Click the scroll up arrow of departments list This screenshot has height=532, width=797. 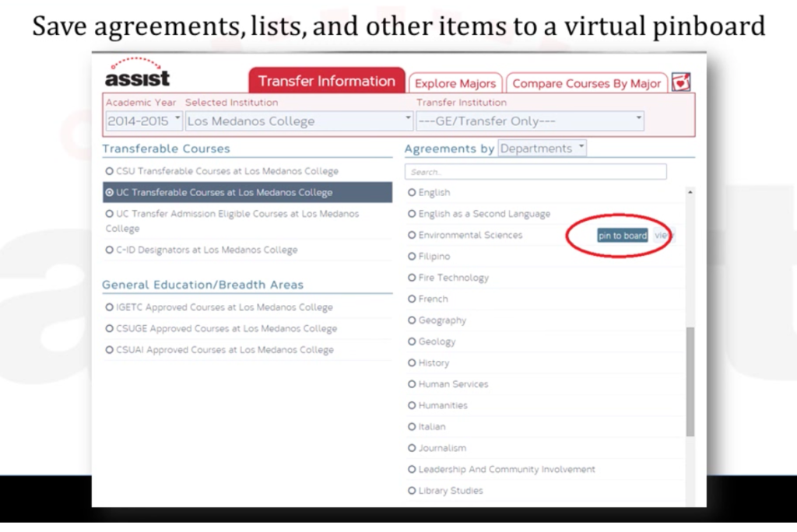(x=690, y=192)
